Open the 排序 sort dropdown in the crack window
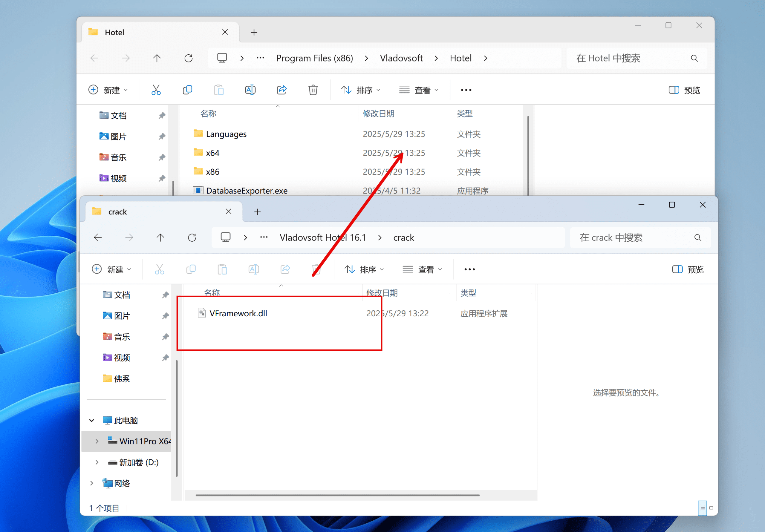Screen dimensions: 765x532 (x=364, y=269)
